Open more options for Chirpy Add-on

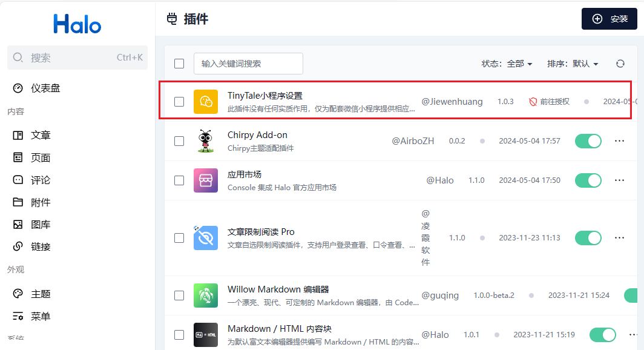click(x=619, y=141)
